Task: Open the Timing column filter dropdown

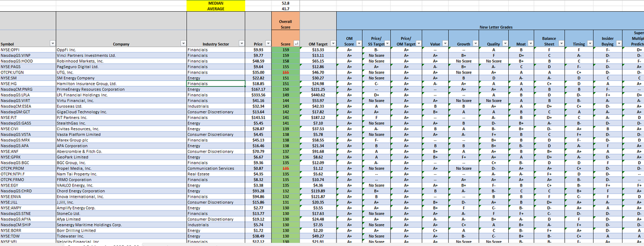Action: pyautogui.click(x=589, y=44)
